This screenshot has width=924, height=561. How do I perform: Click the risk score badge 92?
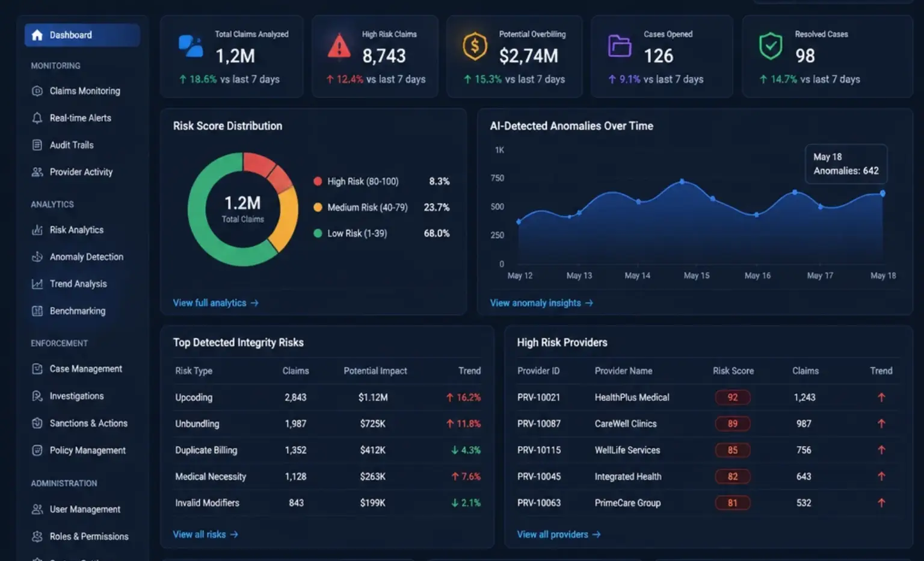click(733, 397)
